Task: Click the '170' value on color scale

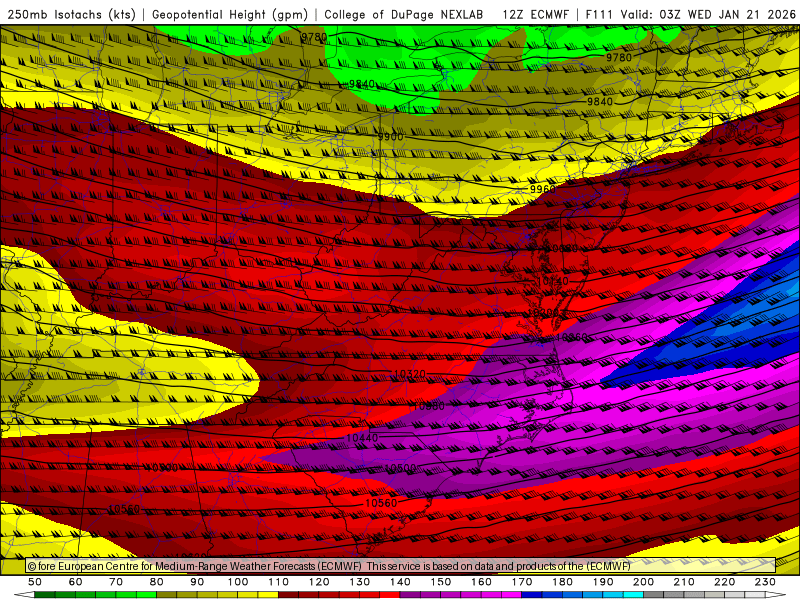Action: pos(521,582)
